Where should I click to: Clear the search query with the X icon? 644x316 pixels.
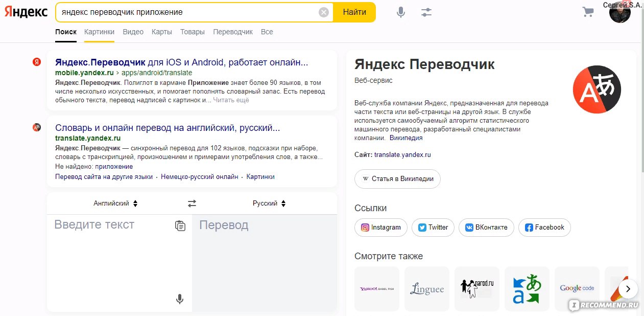[324, 12]
